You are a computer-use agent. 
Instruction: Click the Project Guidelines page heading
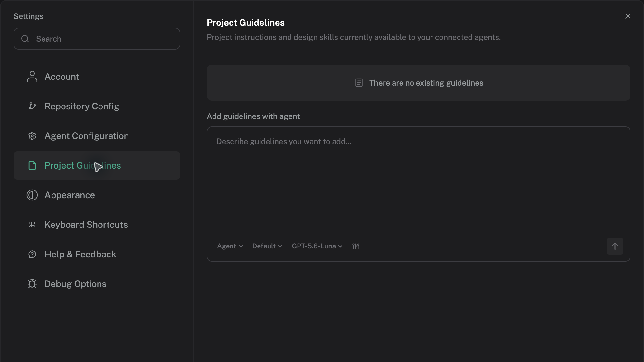tap(246, 23)
